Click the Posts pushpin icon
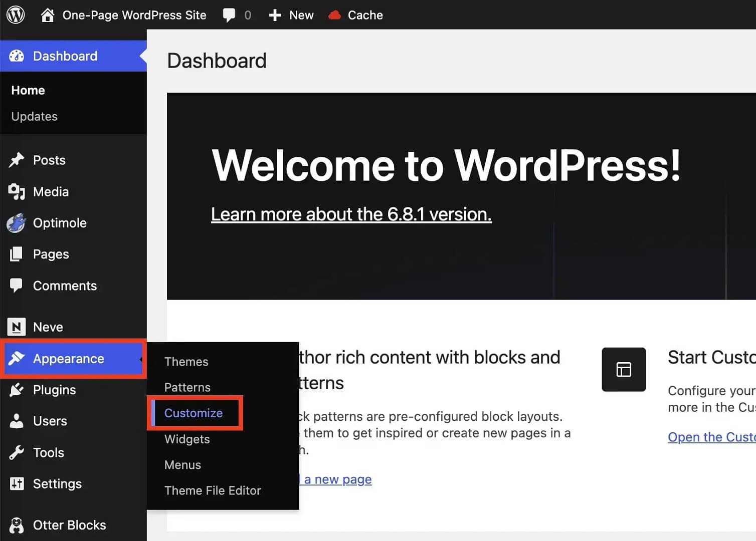 pyautogui.click(x=17, y=160)
